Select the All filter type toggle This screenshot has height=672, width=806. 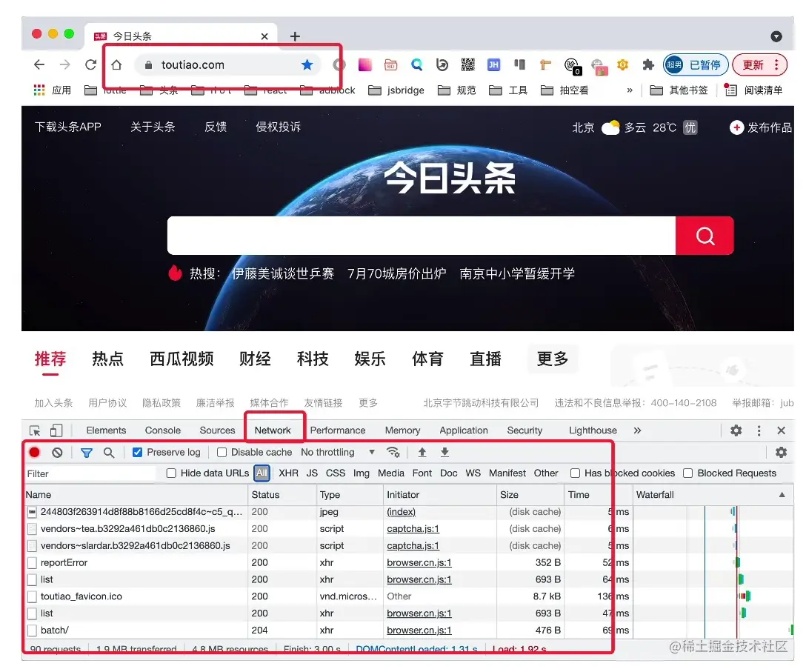pyautogui.click(x=262, y=473)
